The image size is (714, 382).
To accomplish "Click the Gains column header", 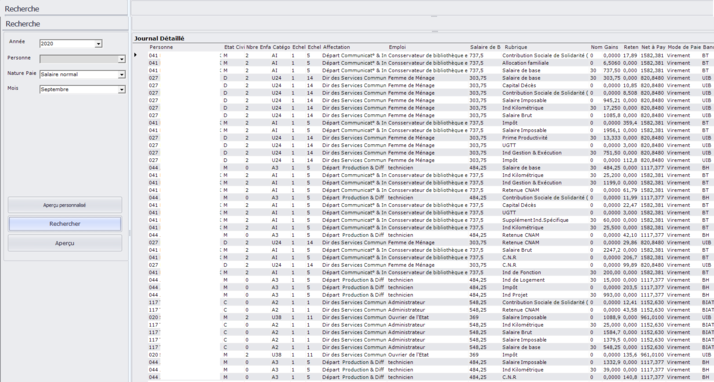I will coord(610,47).
